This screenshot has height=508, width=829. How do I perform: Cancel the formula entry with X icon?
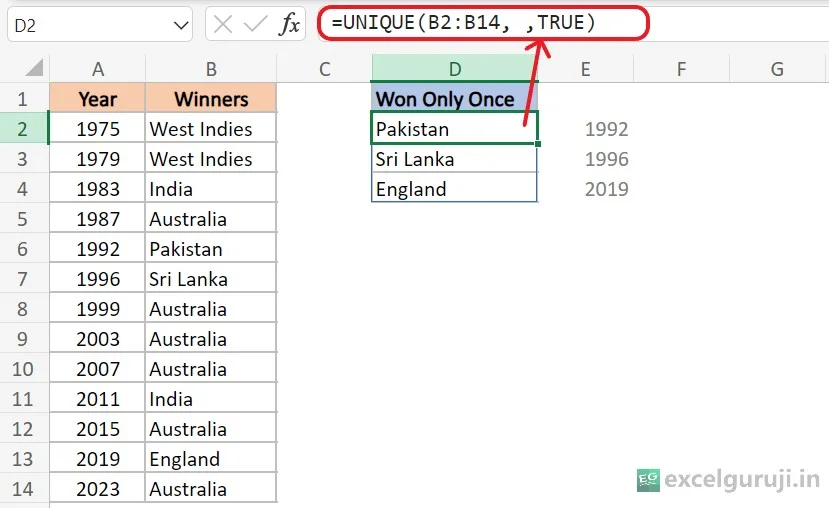click(x=223, y=24)
